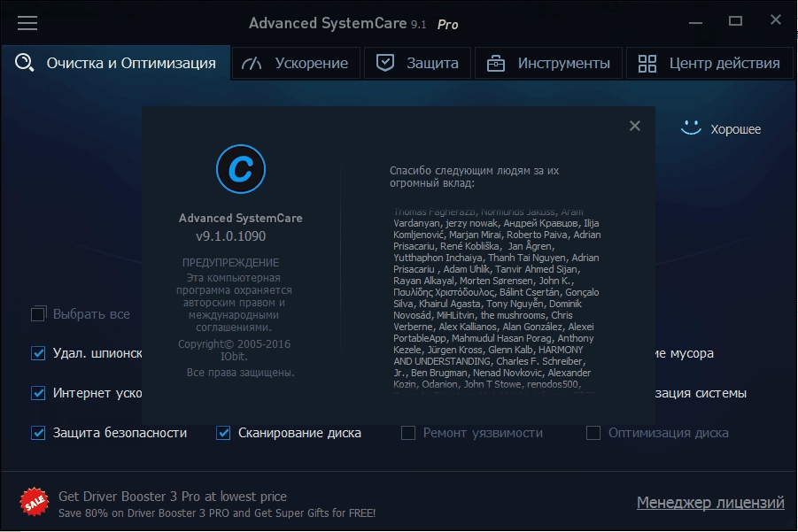The width and height of the screenshot is (798, 532).
Task: Click the Все права защищены text
Action: 241,373
